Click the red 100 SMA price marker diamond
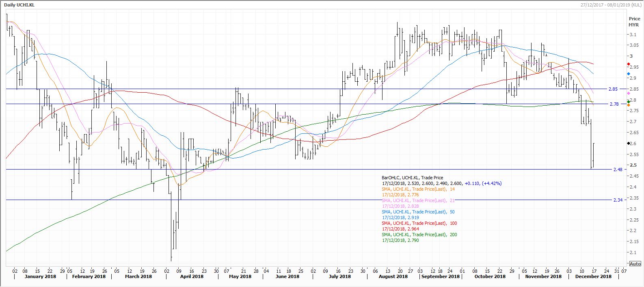Image resolution: width=644 pixels, height=287 pixels. (x=629, y=65)
